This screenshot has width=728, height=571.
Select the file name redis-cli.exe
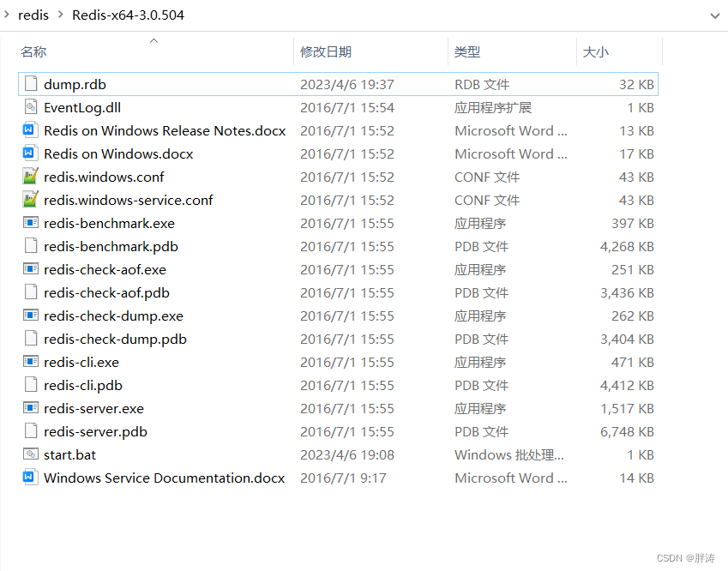81,362
